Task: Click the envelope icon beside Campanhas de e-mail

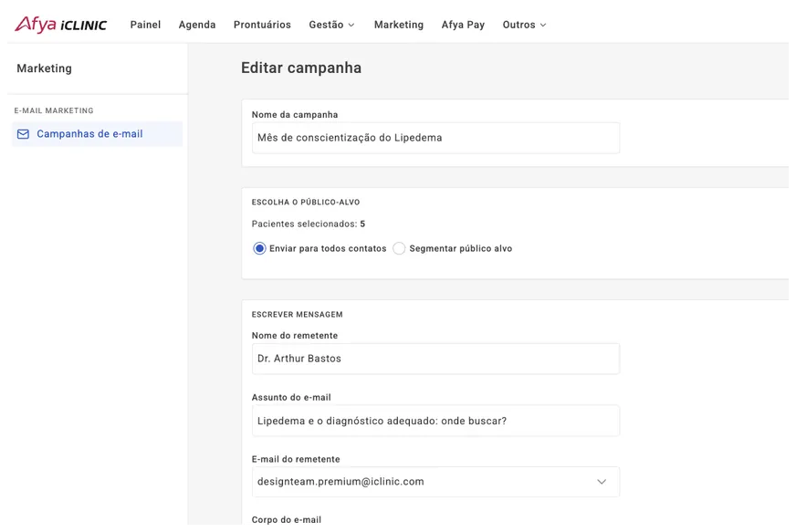Action: click(x=23, y=134)
